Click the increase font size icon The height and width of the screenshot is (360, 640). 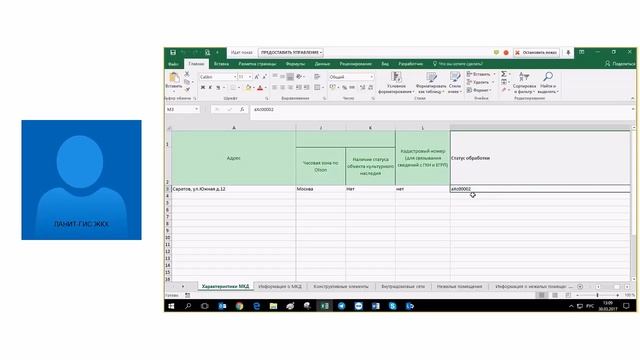(257, 77)
